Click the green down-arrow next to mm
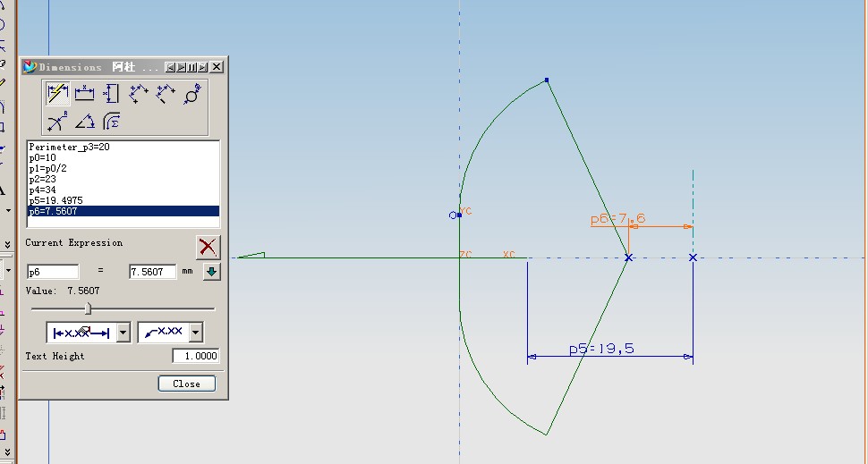 coord(211,272)
